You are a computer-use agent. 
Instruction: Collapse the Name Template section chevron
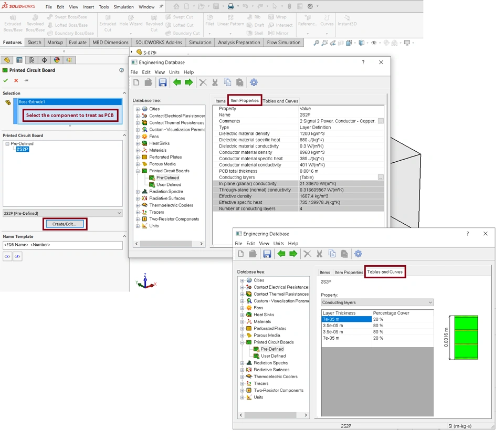coord(124,236)
